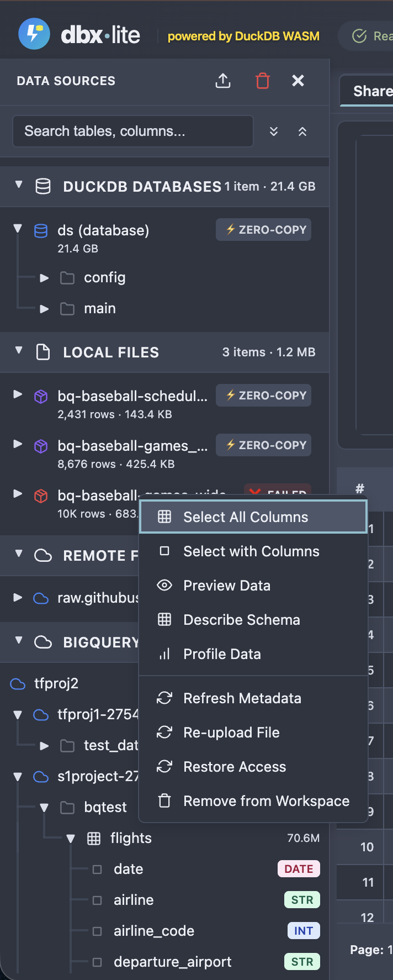This screenshot has width=393, height=980.
Task: Check the departure_airport column checkbox
Action: pyautogui.click(x=97, y=962)
